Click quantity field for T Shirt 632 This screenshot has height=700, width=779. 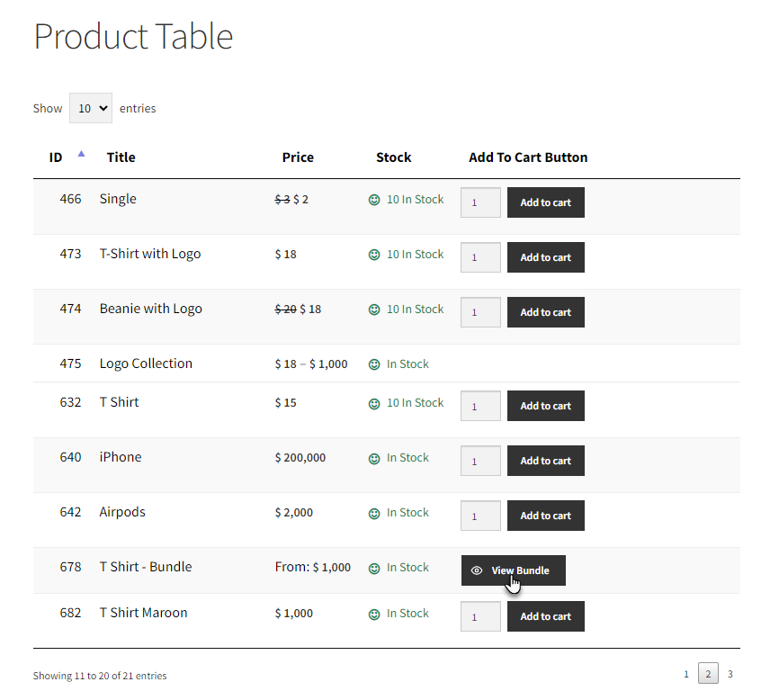(480, 406)
